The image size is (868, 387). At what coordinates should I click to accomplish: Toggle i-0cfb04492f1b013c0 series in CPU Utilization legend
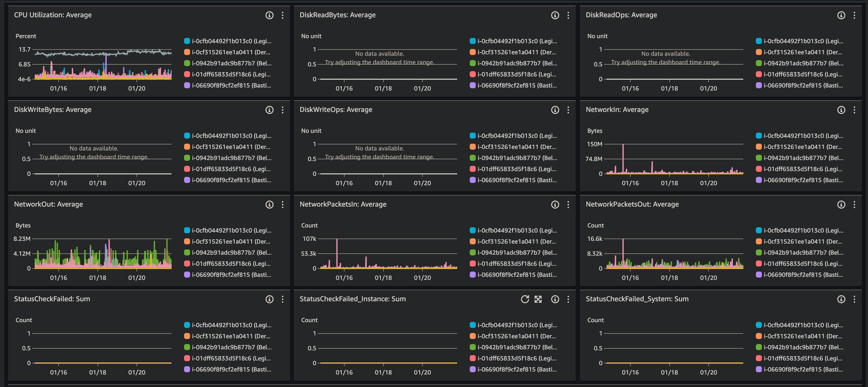[x=228, y=41]
